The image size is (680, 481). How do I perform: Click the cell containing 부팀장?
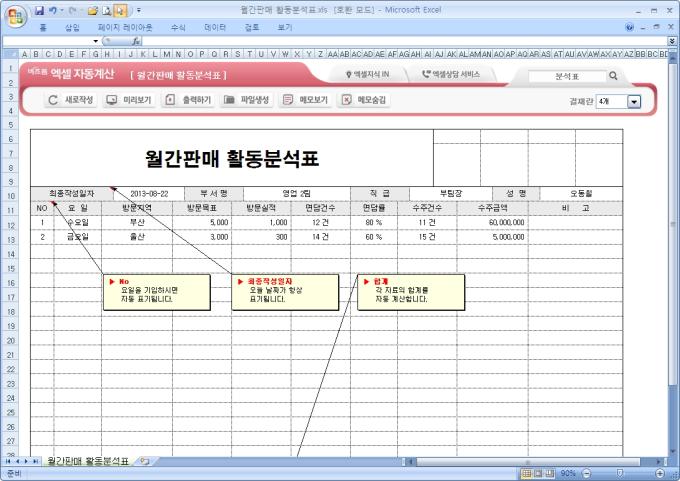point(451,194)
